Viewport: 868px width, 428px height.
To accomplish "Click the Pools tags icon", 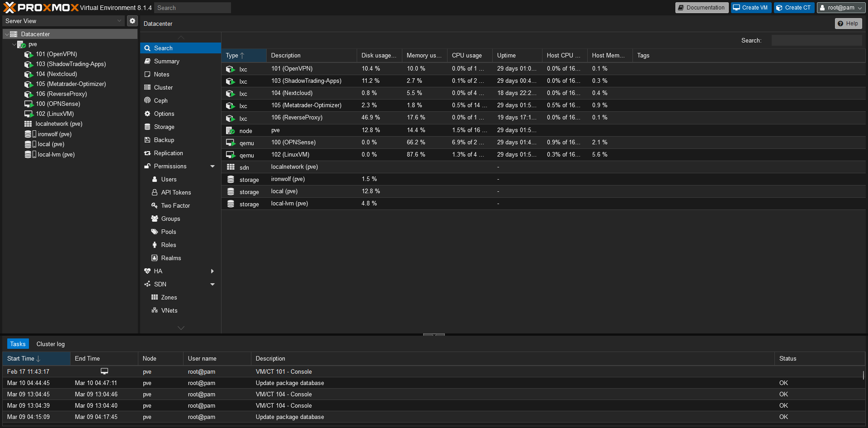I will coord(155,232).
